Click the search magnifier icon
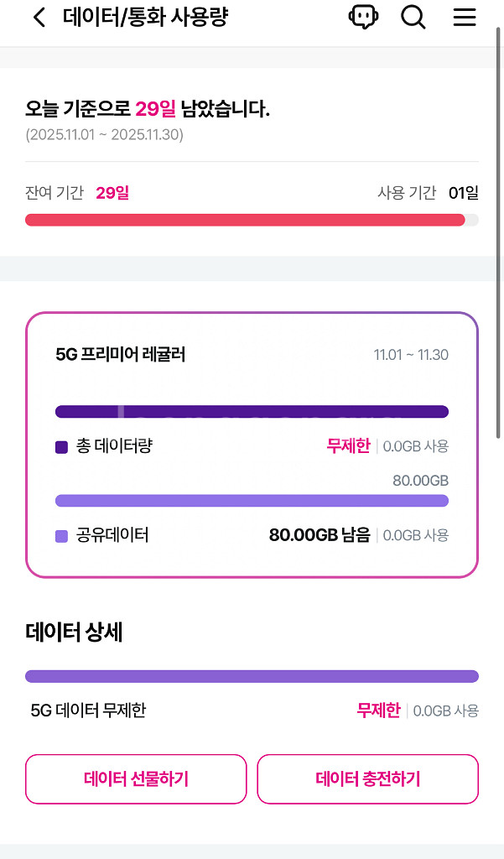Viewport: 504px width, 859px height. [x=413, y=18]
